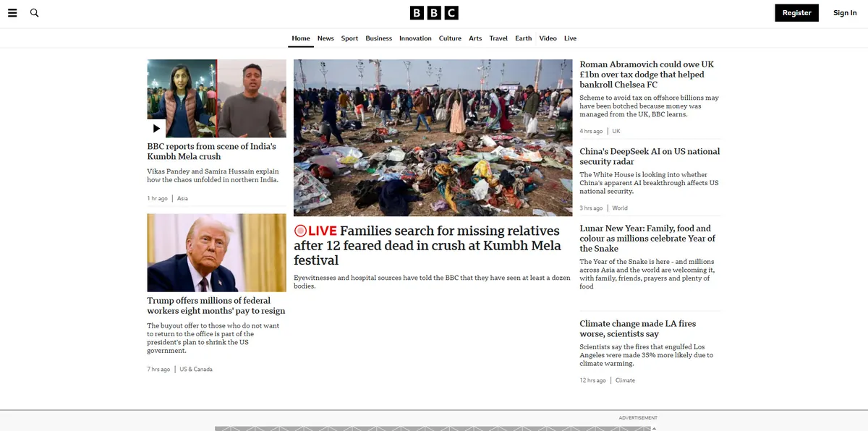Click the '1 hr ago' timestamp
Screen dimensions: 868x431
pyautogui.click(x=157, y=198)
